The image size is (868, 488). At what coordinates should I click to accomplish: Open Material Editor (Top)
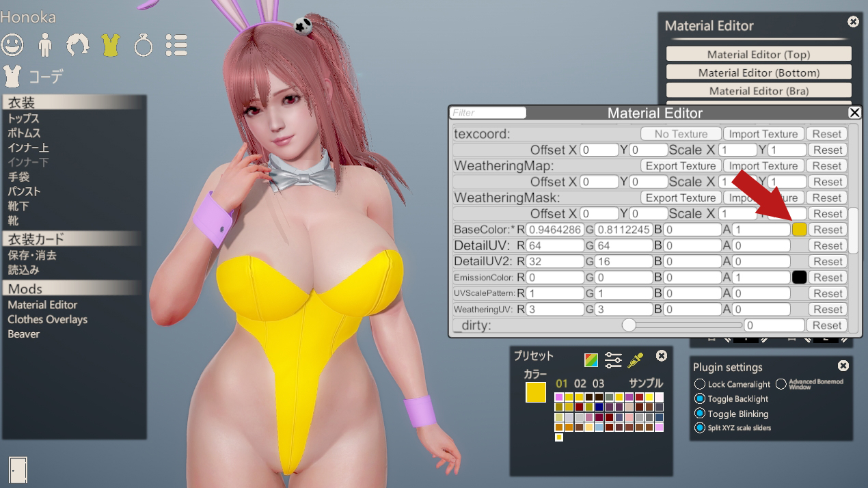click(x=759, y=54)
